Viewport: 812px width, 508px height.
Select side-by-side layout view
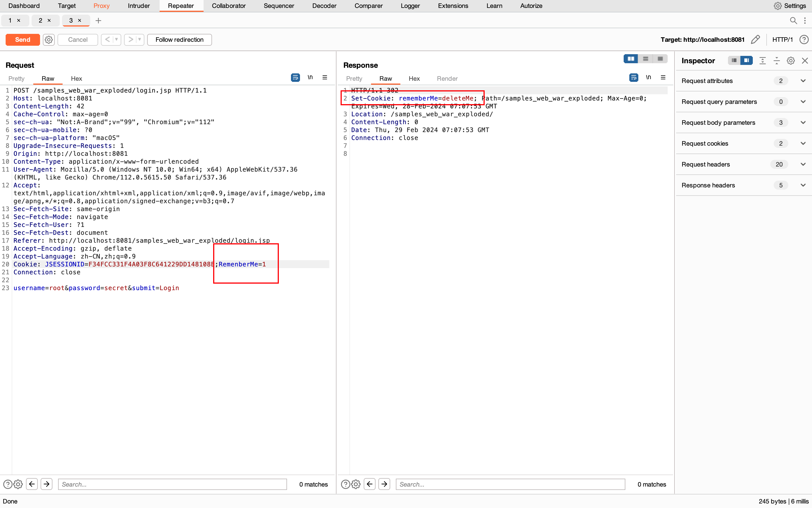point(631,59)
